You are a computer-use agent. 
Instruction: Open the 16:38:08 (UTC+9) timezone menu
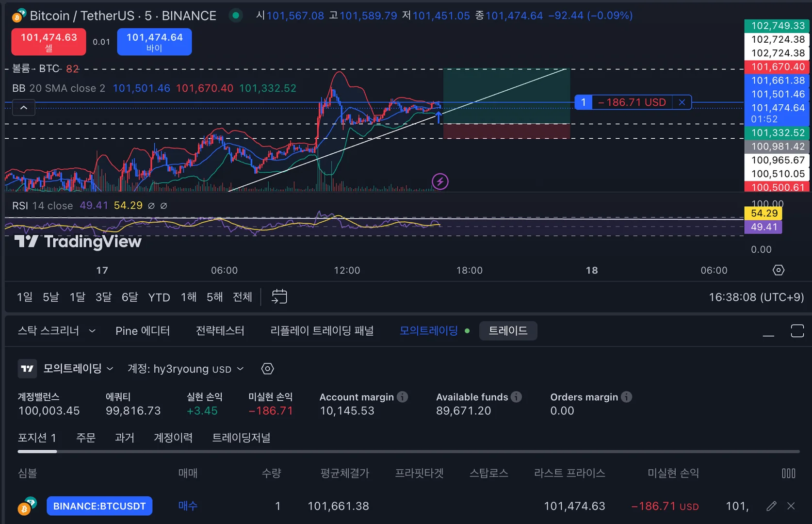pos(756,297)
